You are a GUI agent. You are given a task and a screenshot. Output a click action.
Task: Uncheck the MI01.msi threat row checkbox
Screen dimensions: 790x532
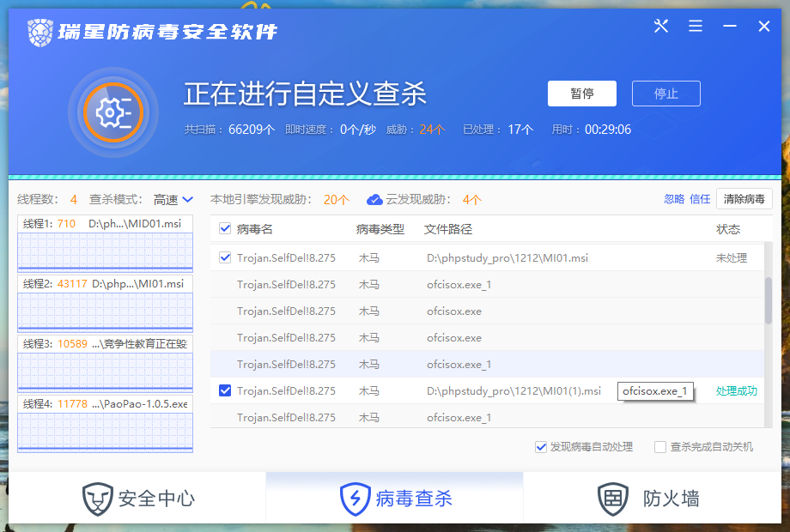pos(225,257)
